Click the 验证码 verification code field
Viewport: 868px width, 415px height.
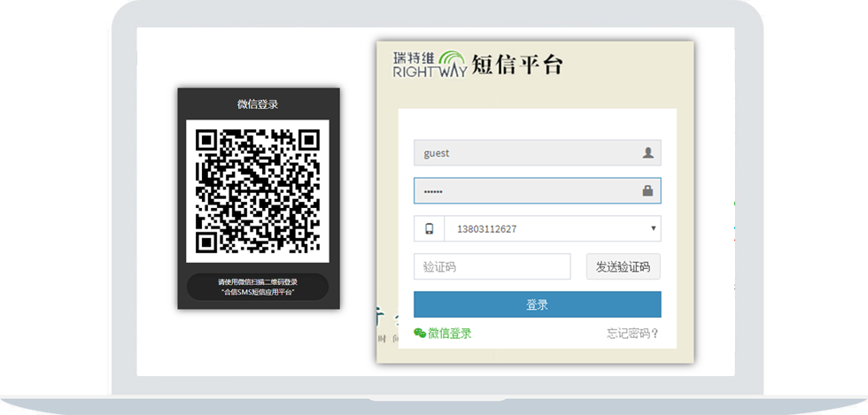click(492, 266)
